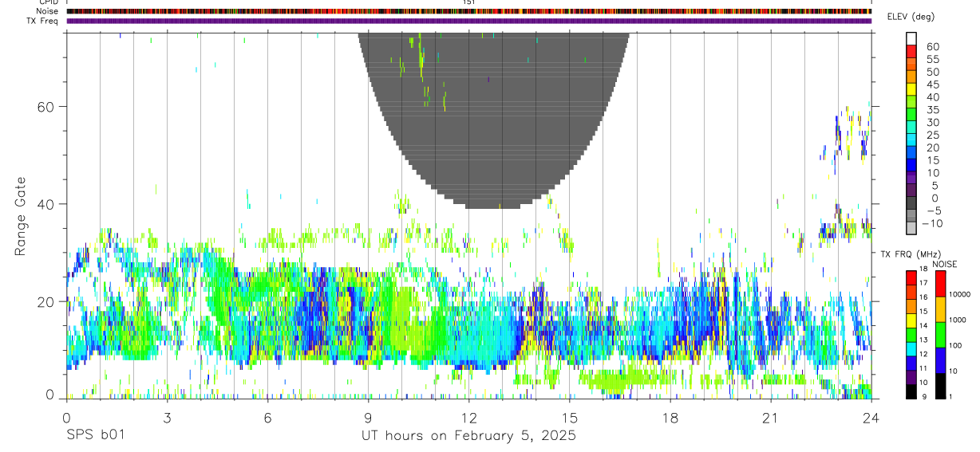Click 'UT hours on February 5, 2025' axis title
The image size is (980, 452).
pyautogui.click(x=468, y=436)
